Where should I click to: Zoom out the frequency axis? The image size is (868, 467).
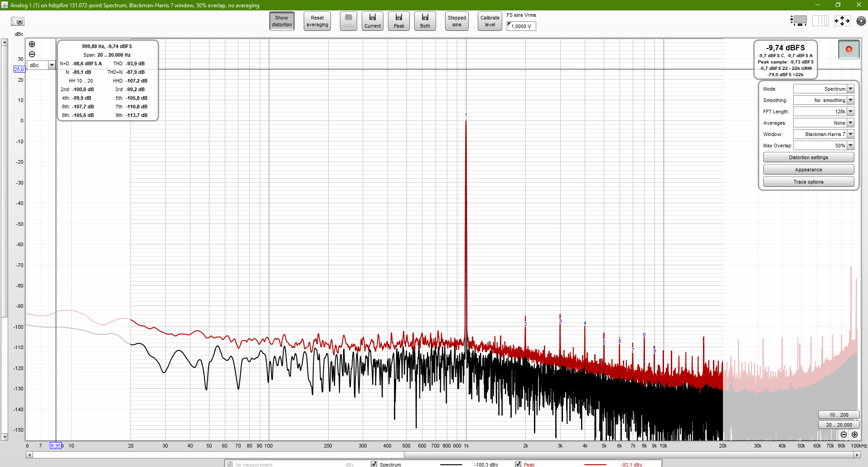(x=844, y=435)
